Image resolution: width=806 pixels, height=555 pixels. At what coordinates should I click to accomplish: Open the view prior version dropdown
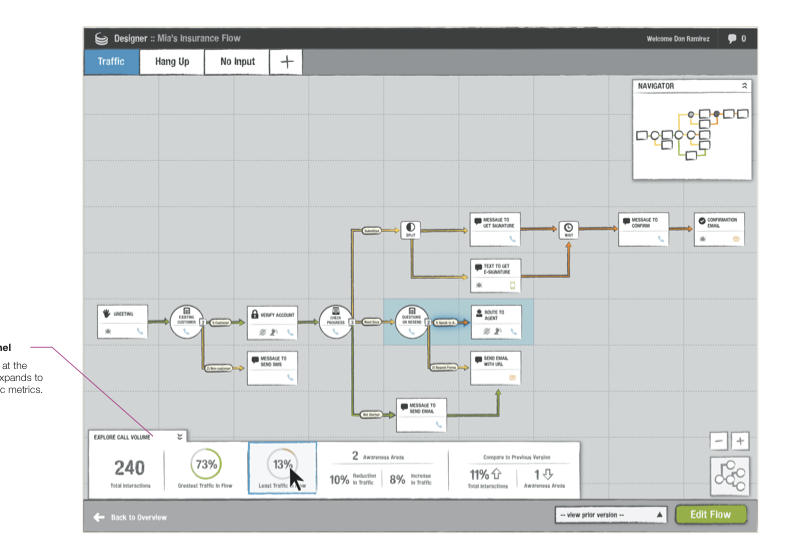click(611, 515)
